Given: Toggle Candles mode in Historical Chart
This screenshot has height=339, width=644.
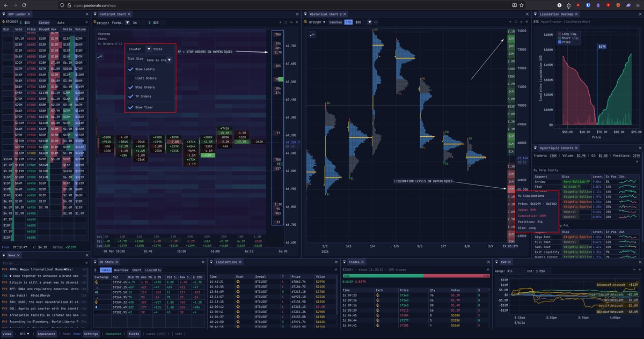Looking at the screenshot, I should click(335, 23).
